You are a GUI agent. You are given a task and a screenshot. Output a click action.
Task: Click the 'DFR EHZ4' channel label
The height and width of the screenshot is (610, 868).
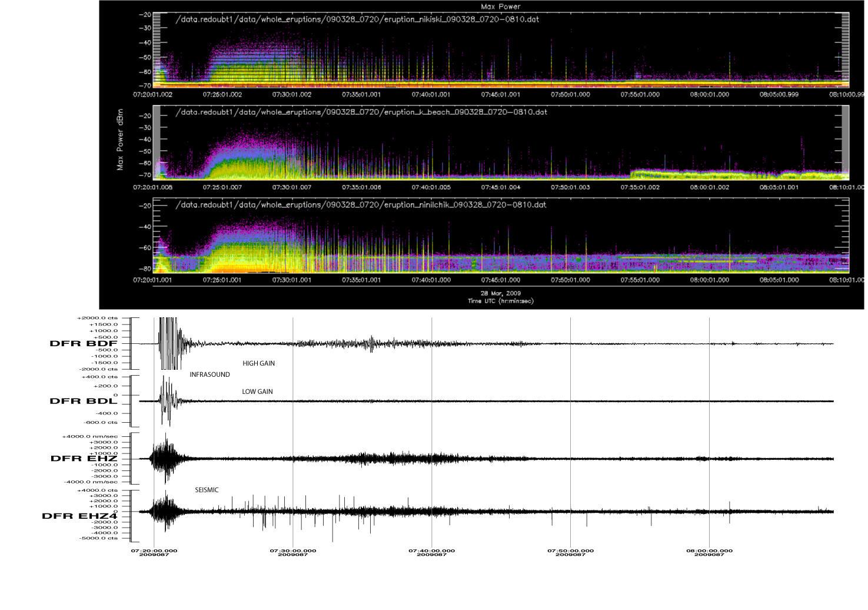point(79,516)
